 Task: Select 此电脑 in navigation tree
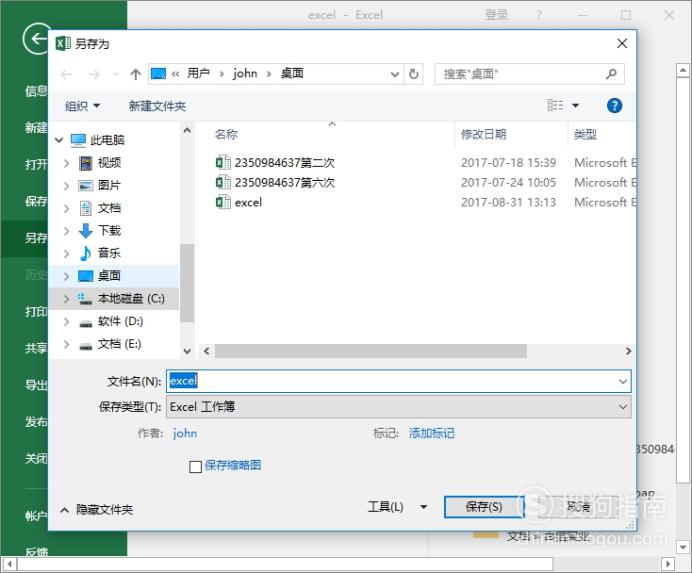click(x=107, y=140)
